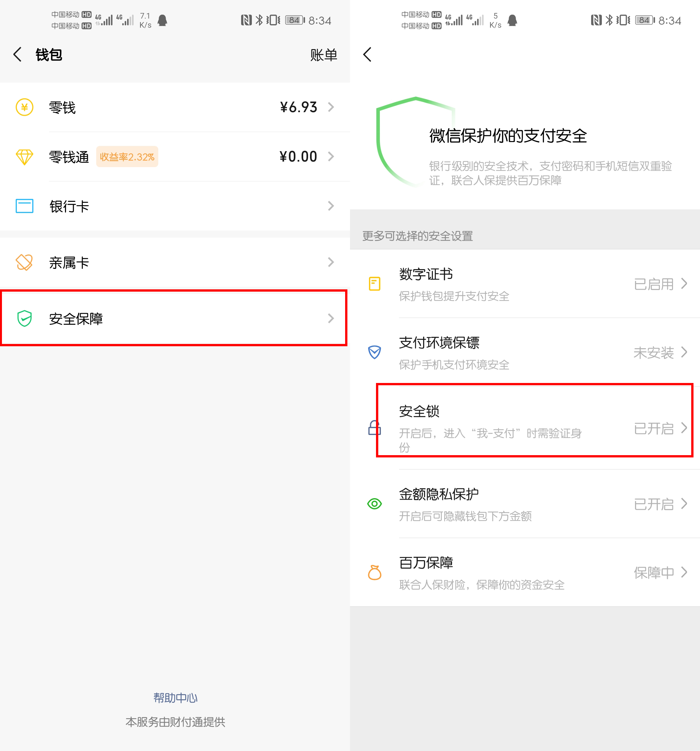
Task: Open 亲属卡 family card entry
Action: tap(175, 263)
